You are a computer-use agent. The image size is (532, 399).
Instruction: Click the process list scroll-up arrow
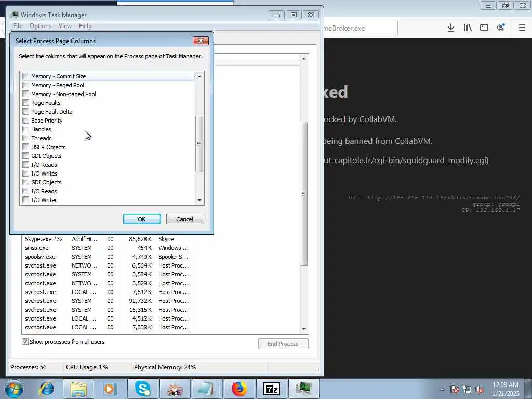click(304, 58)
